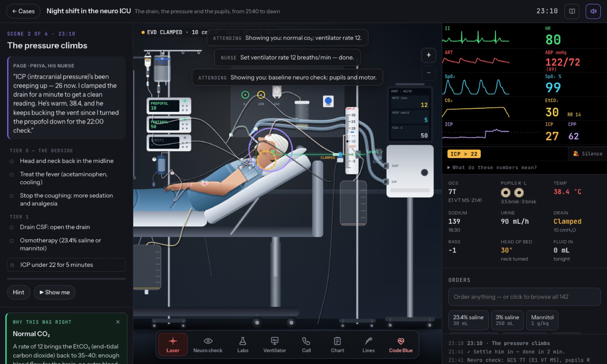The height and width of the screenshot is (364, 607).
Task: Click the blue Code button on wall
Action: click(x=328, y=101)
